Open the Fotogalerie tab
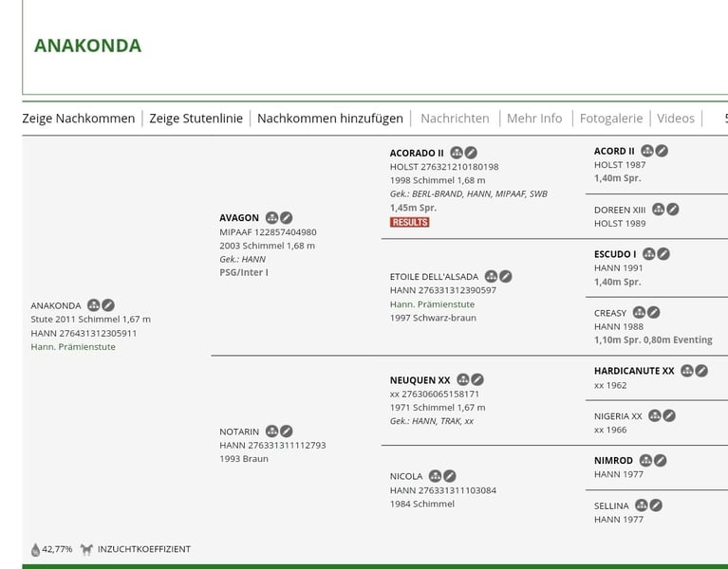 pyautogui.click(x=610, y=119)
